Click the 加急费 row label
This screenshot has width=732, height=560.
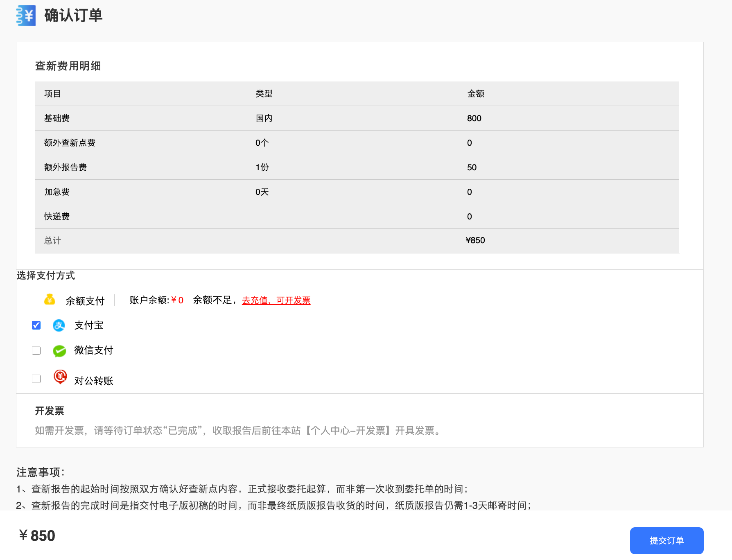click(57, 192)
